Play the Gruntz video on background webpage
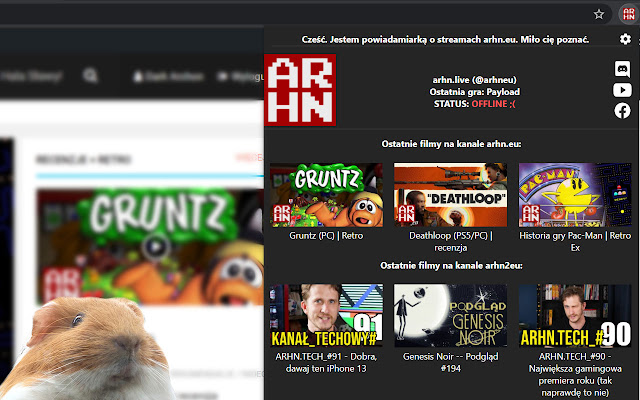 point(156,247)
